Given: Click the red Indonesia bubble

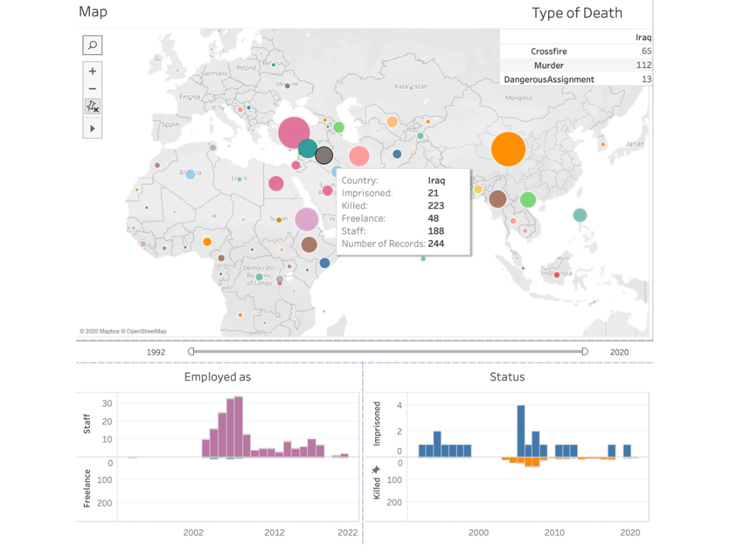Looking at the screenshot, I should tap(557, 275).
